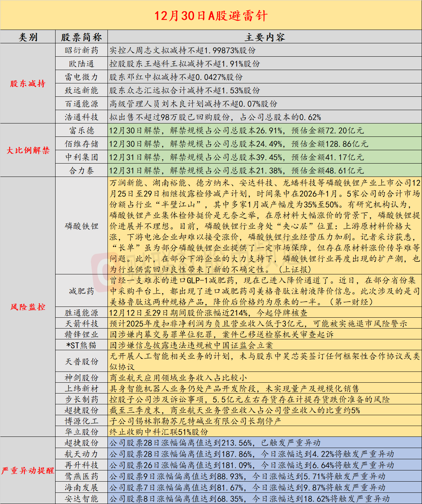Image resolution: width=422 pixels, height=504 pixels.
Task: Click the 股东减持 category cell
Action: (x=28, y=83)
